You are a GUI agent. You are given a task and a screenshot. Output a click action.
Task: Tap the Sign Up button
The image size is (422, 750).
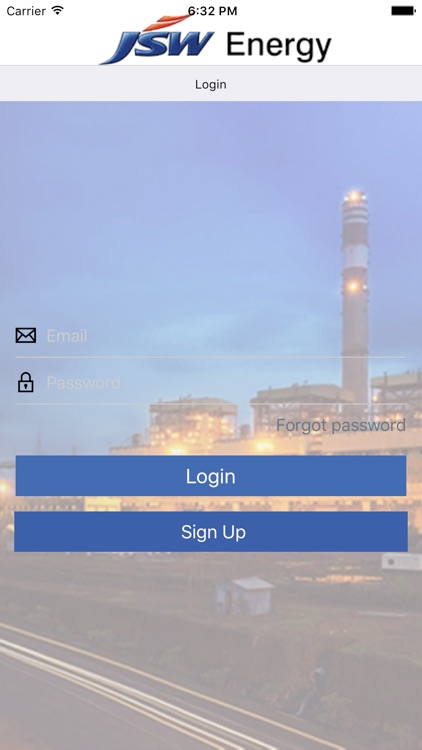[211, 532]
